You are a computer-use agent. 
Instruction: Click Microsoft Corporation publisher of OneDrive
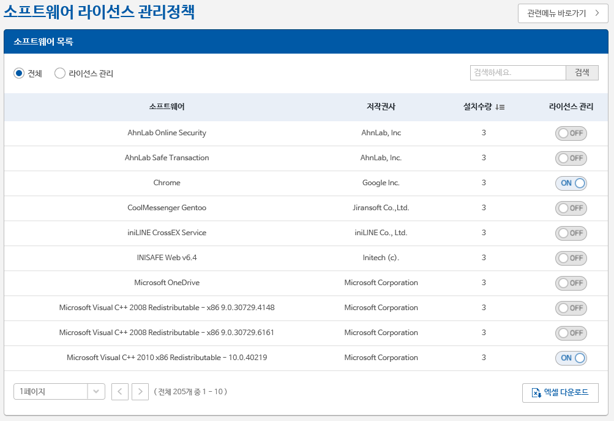pos(381,283)
